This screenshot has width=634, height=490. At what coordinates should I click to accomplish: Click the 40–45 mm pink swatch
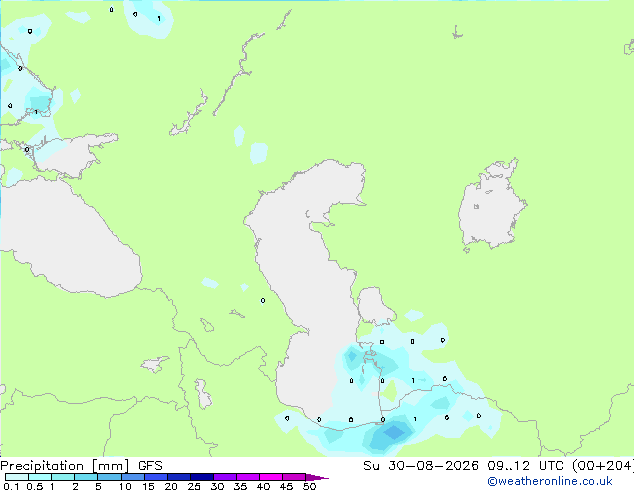(271, 477)
